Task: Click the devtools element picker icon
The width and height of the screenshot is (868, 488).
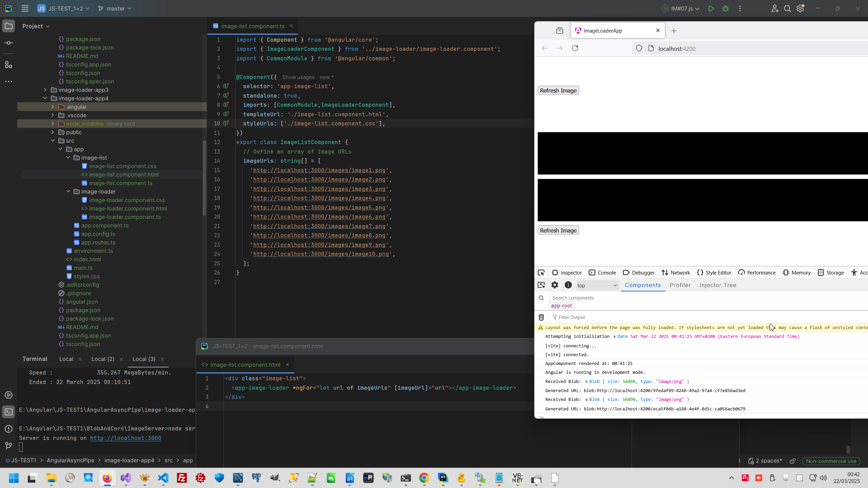Action: pyautogui.click(x=541, y=273)
